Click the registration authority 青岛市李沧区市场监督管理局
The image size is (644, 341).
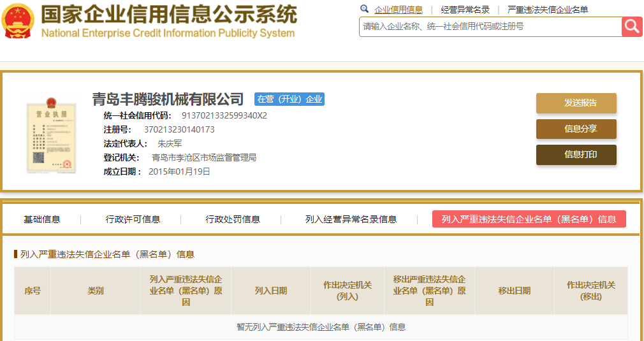(x=204, y=157)
